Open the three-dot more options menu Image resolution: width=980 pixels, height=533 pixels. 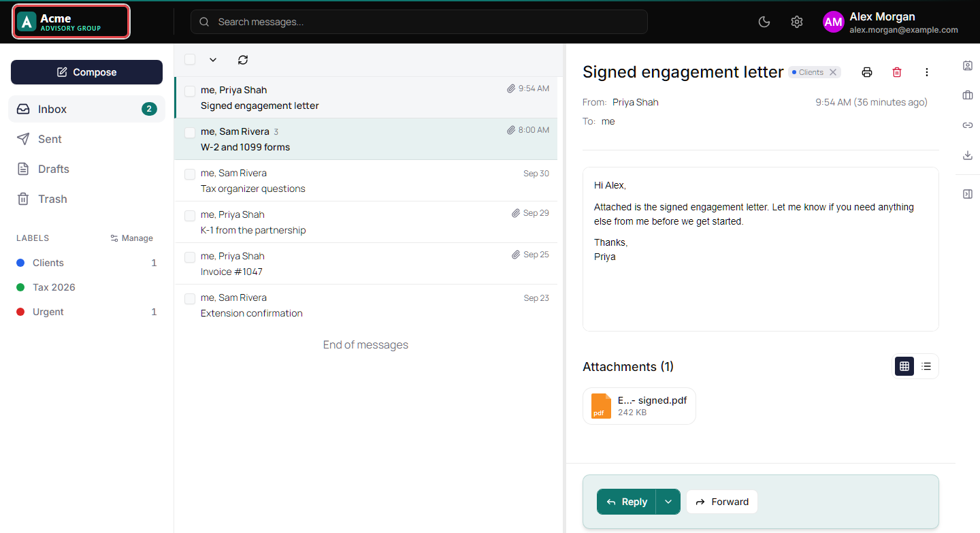click(x=927, y=72)
